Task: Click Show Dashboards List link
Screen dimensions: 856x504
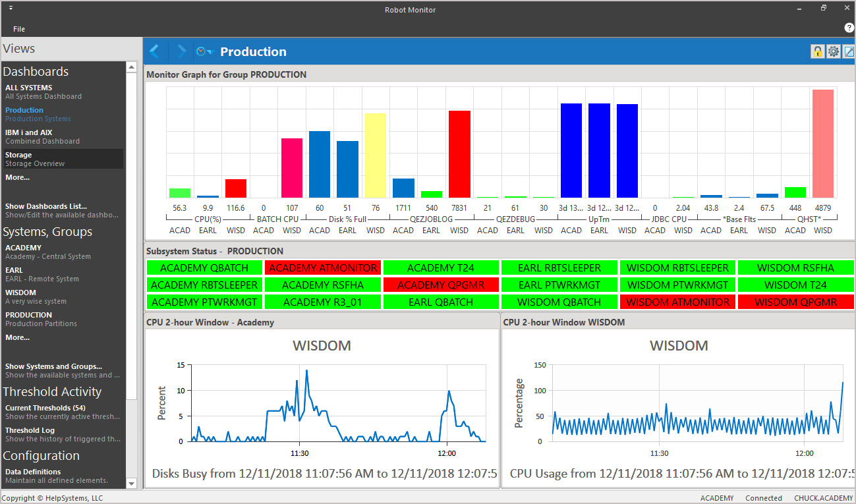Action: [x=45, y=206]
